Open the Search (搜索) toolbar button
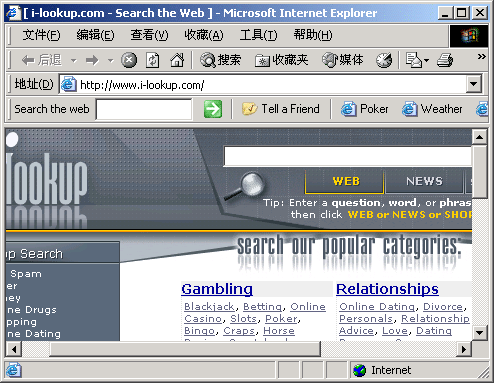Image resolution: width=501 pixels, height=391 pixels. tap(220, 60)
